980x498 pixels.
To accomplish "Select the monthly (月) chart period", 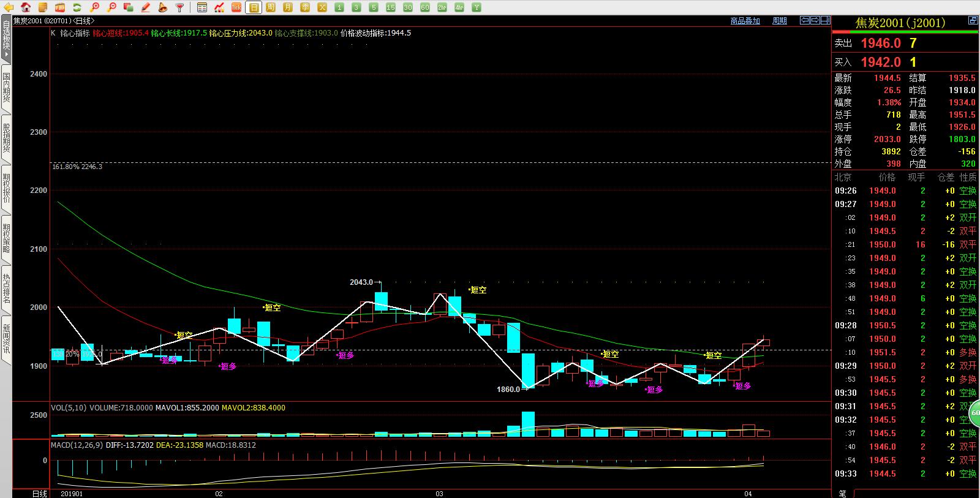I will coord(288,7).
